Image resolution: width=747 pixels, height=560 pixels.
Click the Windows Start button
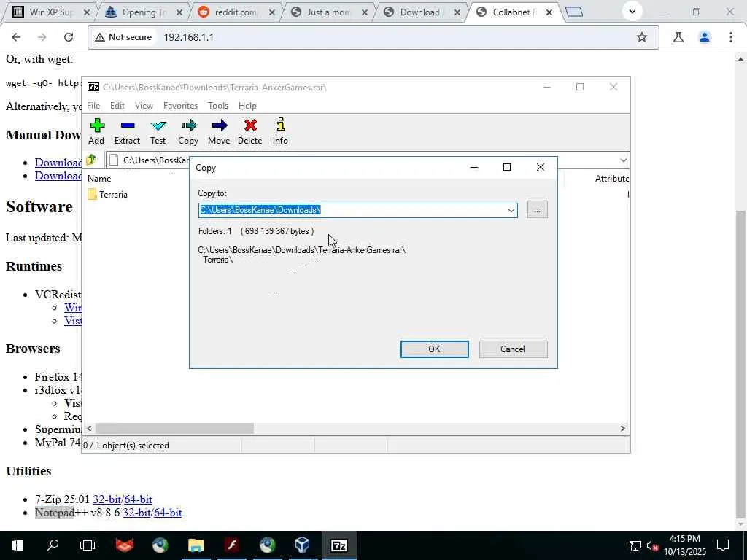[18, 545]
